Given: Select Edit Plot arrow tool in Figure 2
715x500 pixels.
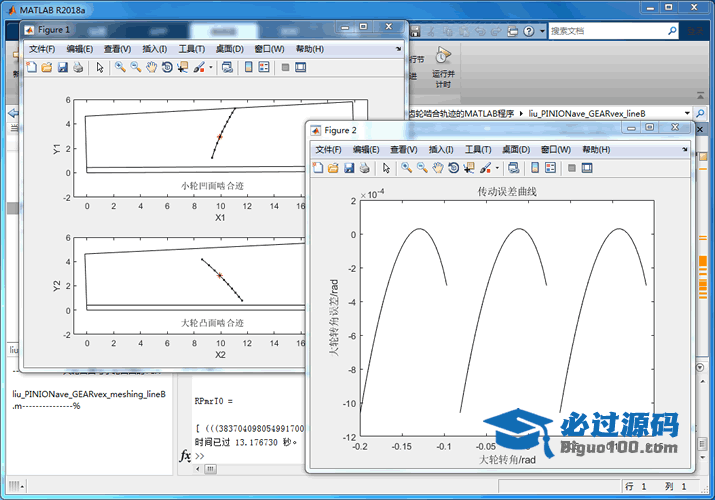Looking at the screenshot, I should 386,168.
